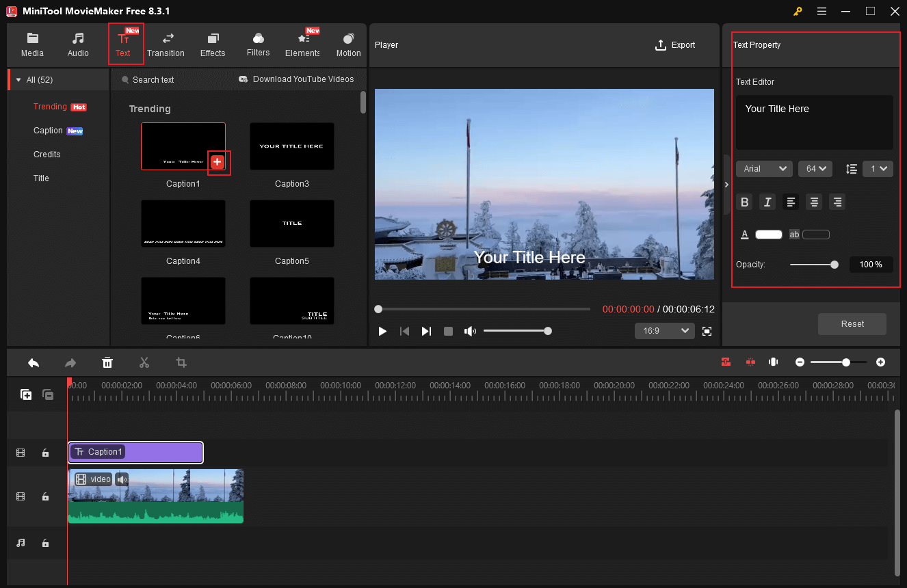Toggle bold formatting in Text Property
Viewport: 907px width, 588px height.
pos(744,202)
